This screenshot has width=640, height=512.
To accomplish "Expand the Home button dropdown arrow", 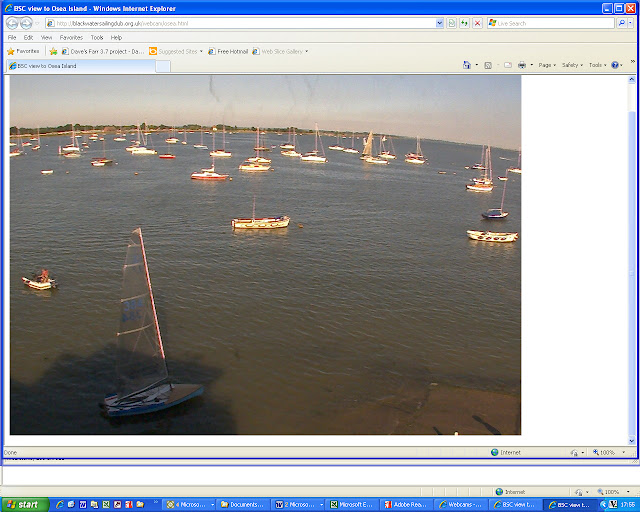I will point(476,65).
